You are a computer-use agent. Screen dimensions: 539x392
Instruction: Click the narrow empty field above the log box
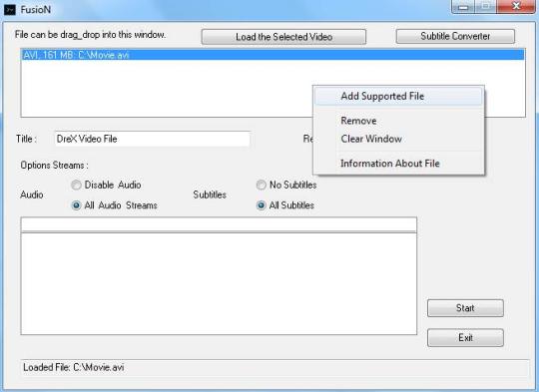pyautogui.click(x=219, y=224)
